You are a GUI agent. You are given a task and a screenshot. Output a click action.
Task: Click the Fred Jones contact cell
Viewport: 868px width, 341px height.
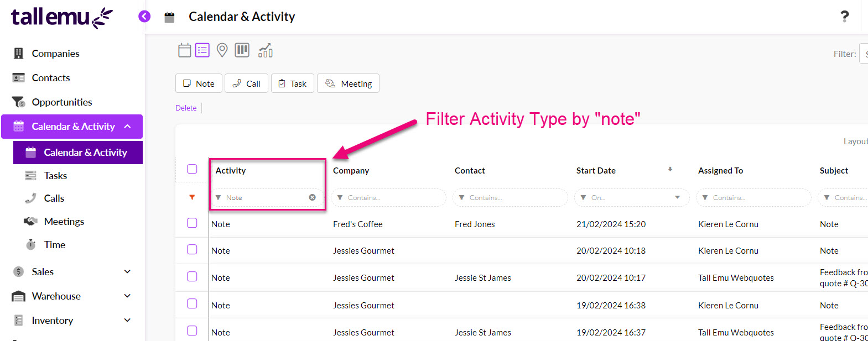coord(475,224)
